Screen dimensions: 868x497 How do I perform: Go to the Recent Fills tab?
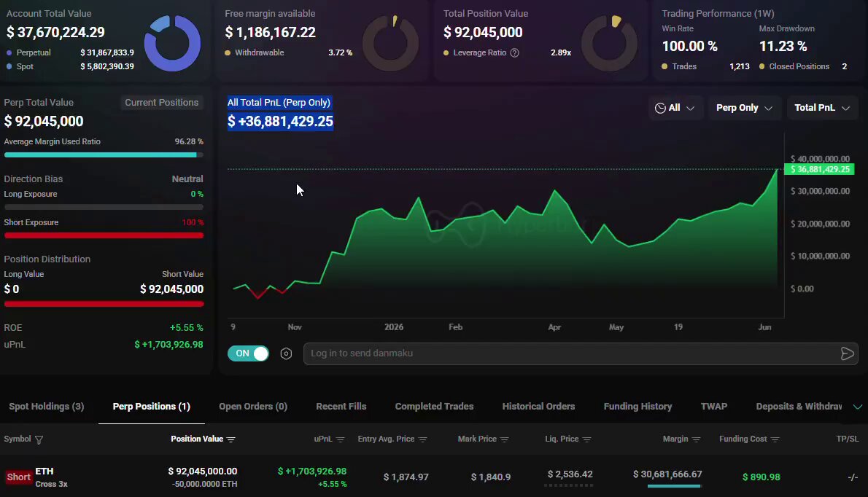[341, 407]
